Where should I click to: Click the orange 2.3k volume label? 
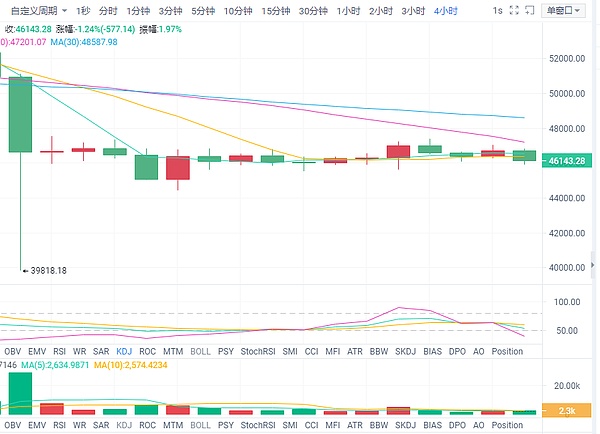565,410
